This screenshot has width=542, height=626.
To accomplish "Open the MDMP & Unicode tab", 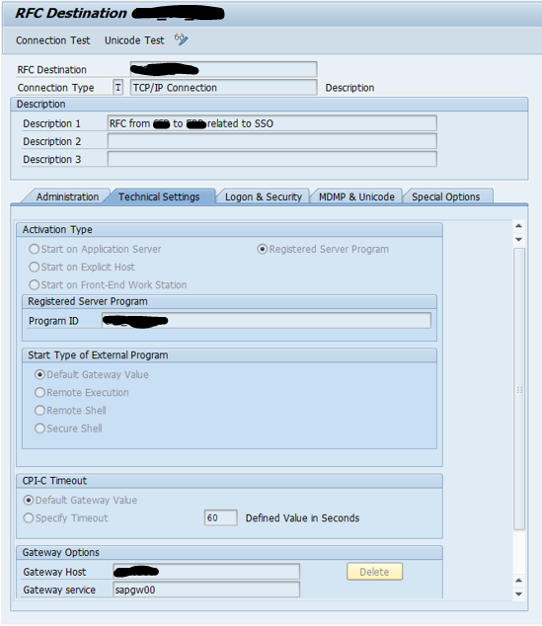I will (356, 197).
